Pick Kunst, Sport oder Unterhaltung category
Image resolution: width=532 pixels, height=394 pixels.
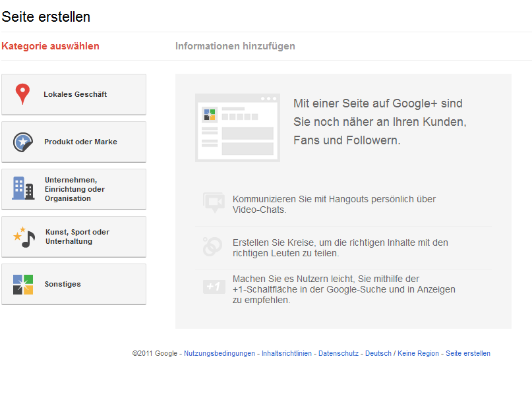[74, 237]
